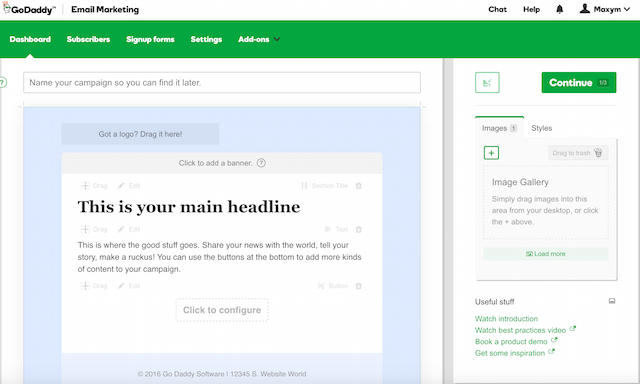Click the 'Click to configure' button placeholder
The width and height of the screenshot is (640, 384).
point(222,310)
